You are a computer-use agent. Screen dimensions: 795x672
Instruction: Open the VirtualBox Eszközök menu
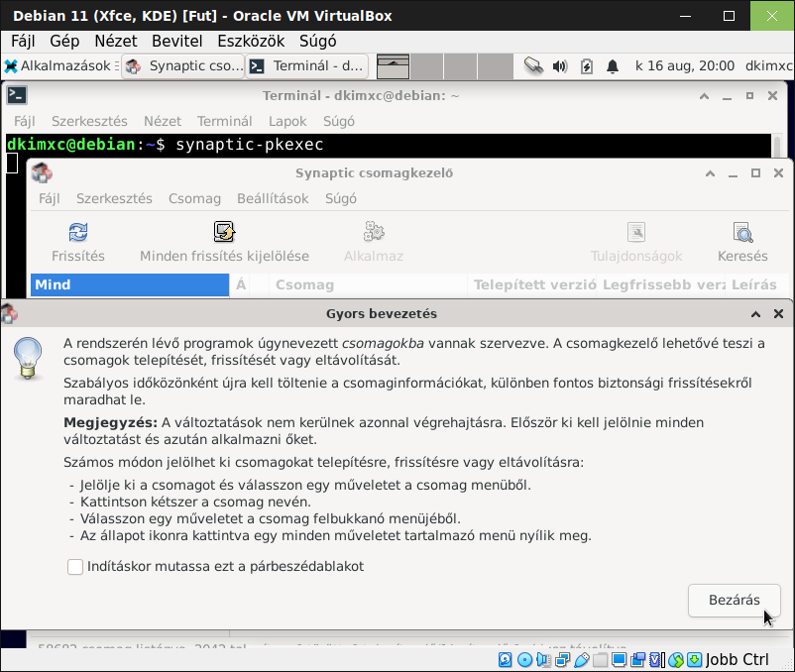pos(251,41)
